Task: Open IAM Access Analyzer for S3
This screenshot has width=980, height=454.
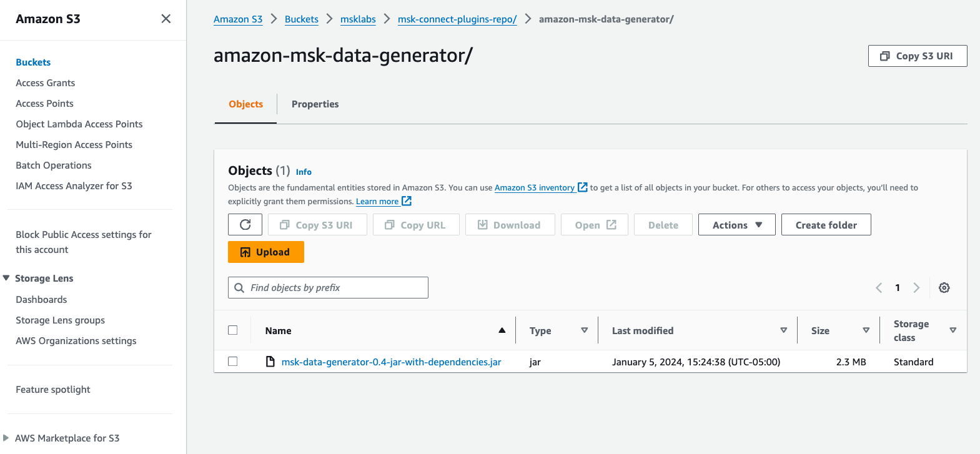Action: click(74, 186)
